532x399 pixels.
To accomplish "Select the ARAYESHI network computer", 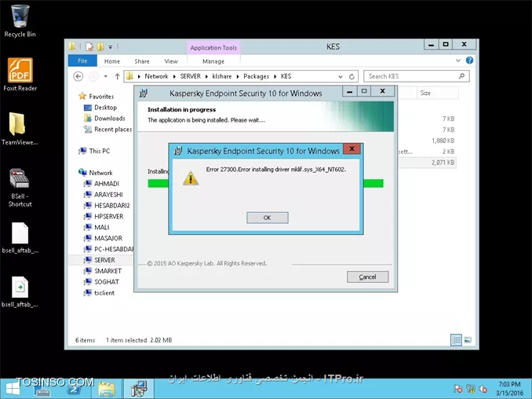I will point(103,195).
